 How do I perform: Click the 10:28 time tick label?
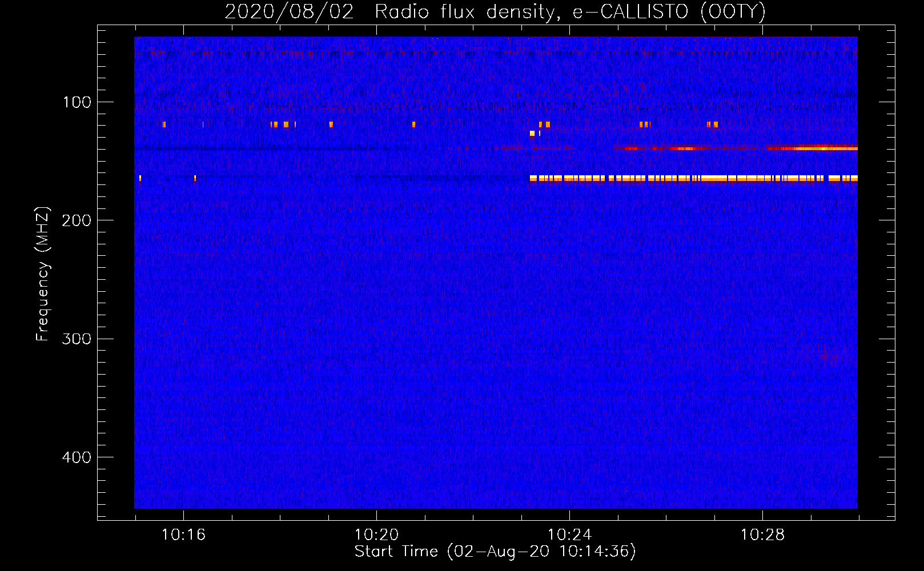(x=762, y=535)
